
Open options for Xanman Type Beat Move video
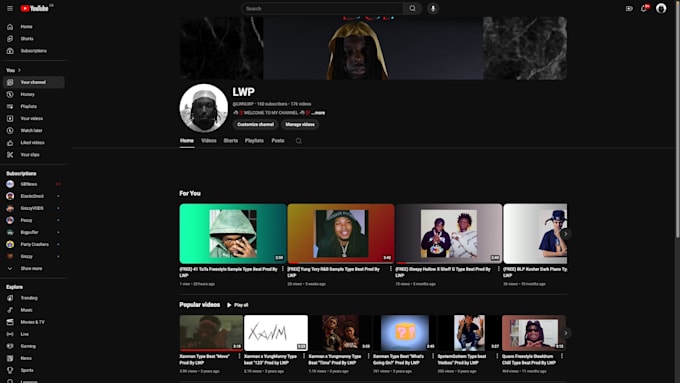coord(239,356)
